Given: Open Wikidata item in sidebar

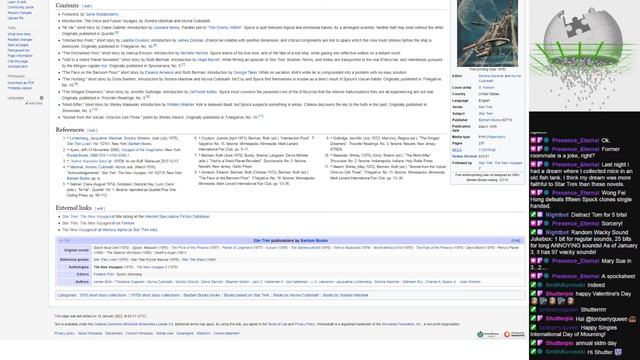Looking at the screenshot, I should coord(18,67).
